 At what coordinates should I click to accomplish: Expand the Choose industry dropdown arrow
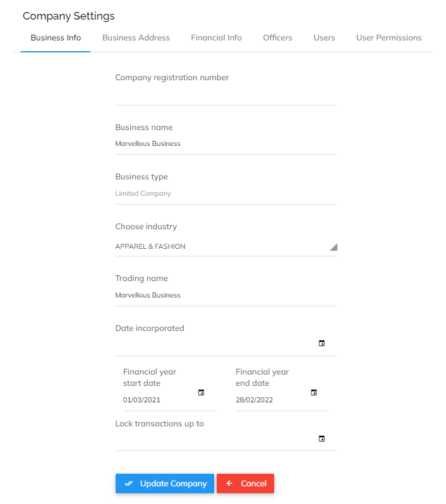334,247
